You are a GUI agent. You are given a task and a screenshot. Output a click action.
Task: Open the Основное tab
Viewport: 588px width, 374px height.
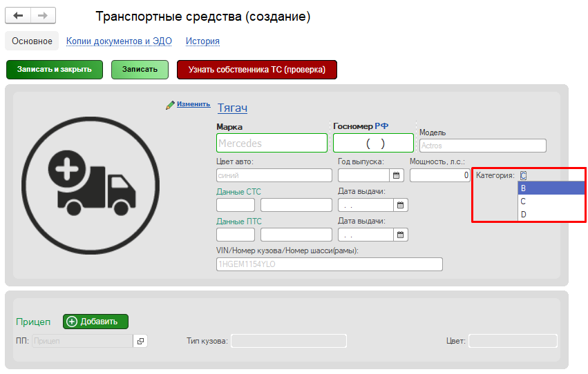point(32,41)
